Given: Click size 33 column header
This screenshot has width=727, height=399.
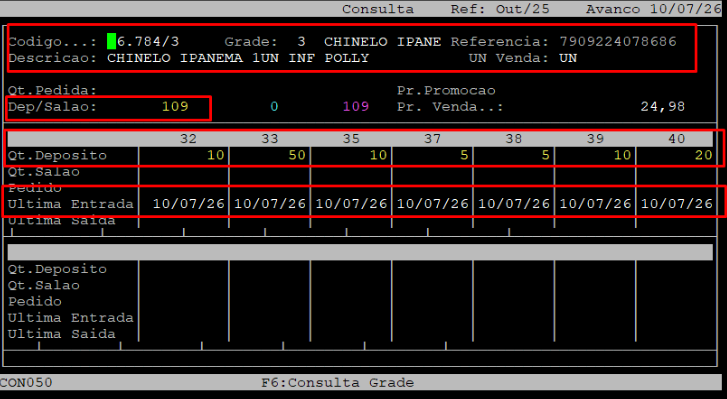Looking at the screenshot, I should pyautogui.click(x=270, y=139).
